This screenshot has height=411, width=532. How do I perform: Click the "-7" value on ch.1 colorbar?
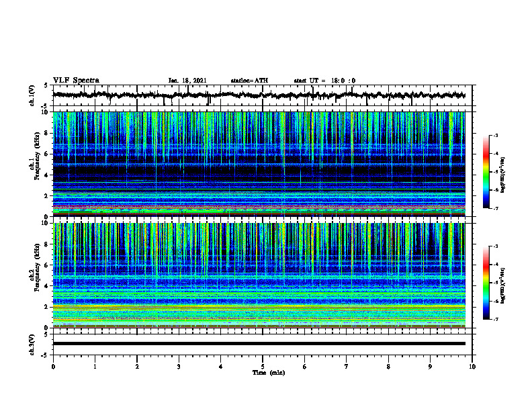point(495,208)
